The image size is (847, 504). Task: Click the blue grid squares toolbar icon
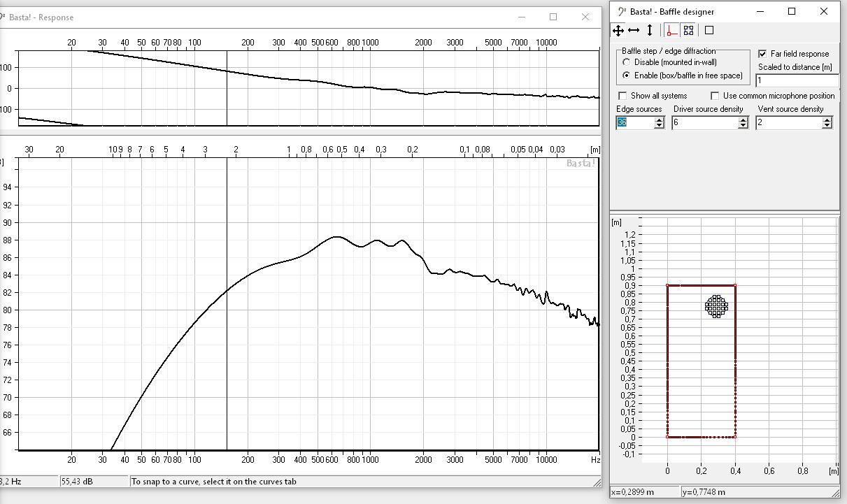tap(688, 30)
